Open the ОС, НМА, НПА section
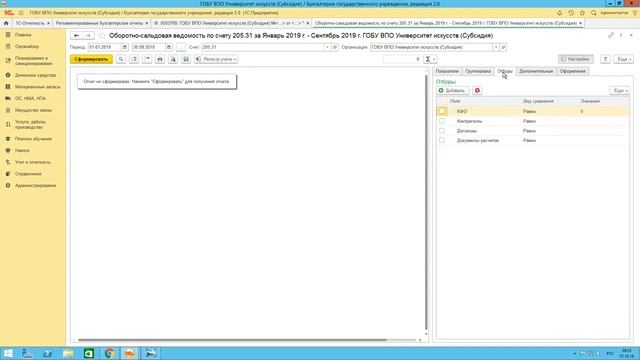Viewport: 640px width, 360px height. [30, 98]
